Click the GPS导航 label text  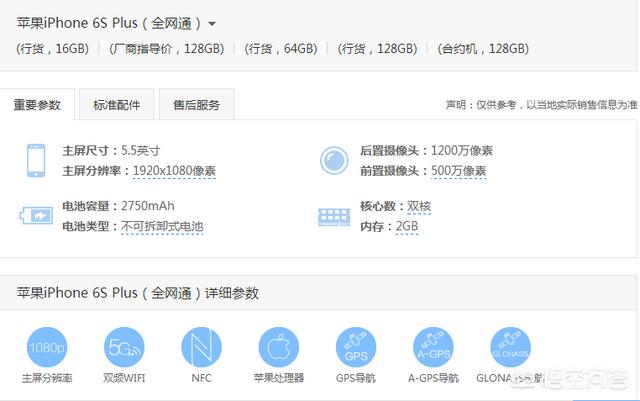(x=356, y=378)
